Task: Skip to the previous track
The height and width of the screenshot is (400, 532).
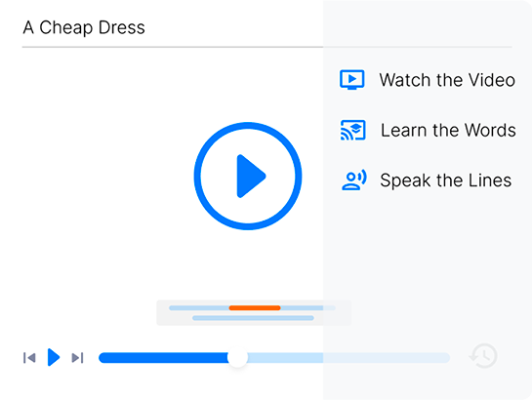Action: [x=29, y=358]
